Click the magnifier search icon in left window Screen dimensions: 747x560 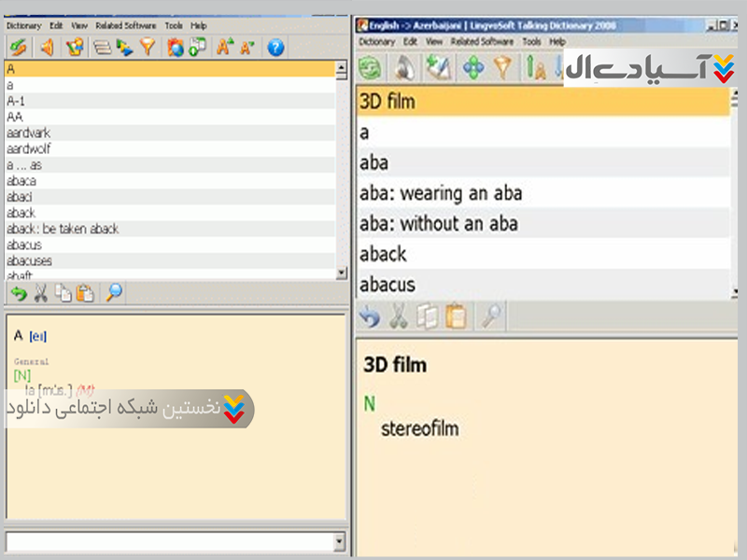[x=114, y=293]
